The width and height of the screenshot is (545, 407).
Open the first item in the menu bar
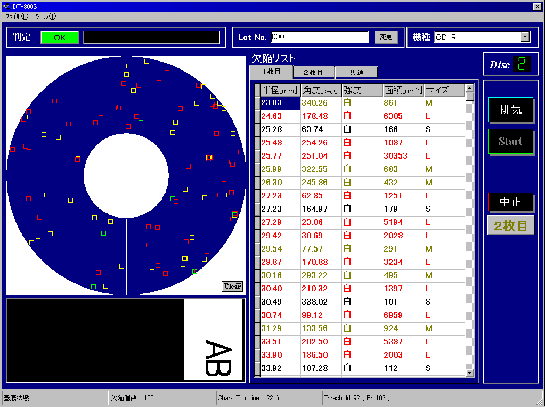click(17, 16)
